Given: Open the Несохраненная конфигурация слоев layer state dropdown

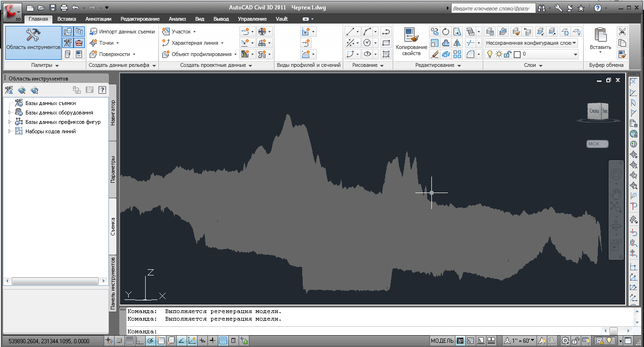Looking at the screenshot, I should pyautogui.click(x=531, y=43).
